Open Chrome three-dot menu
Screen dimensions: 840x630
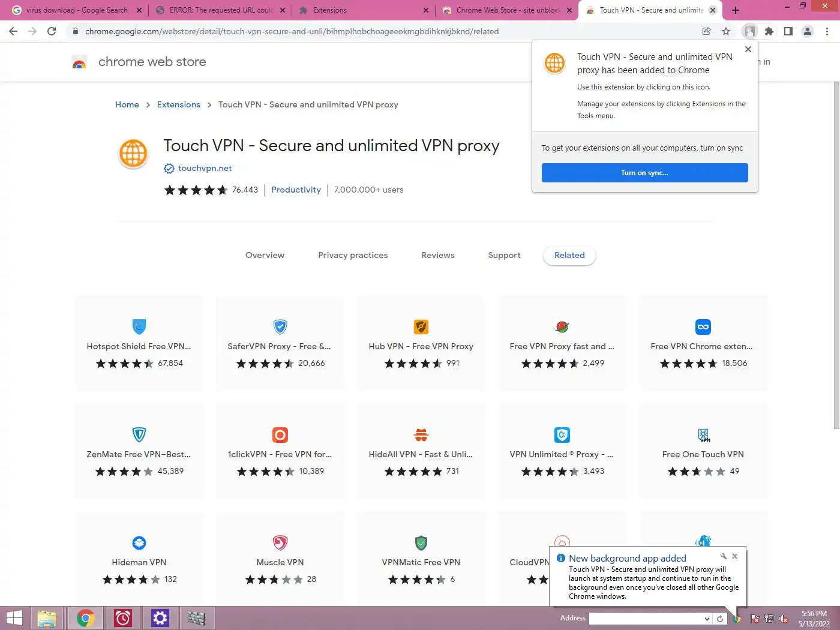(827, 31)
